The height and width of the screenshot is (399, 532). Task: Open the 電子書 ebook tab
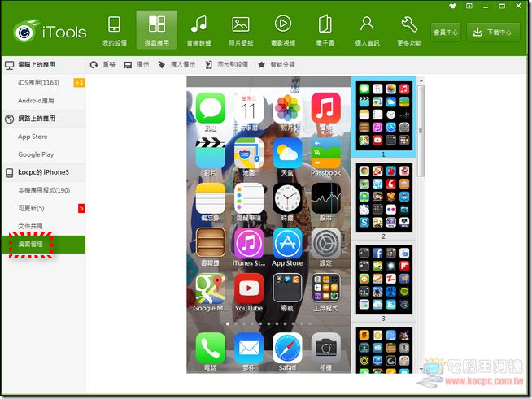click(325, 31)
